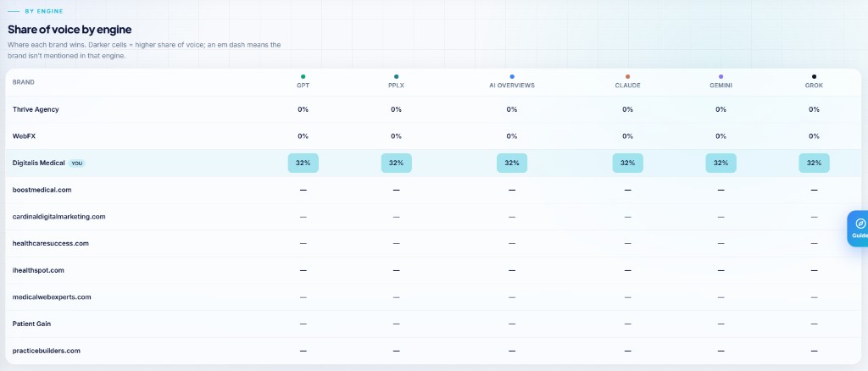Click the AI Overviews column header
This screenshot has height=371, width=868.
[x=511, y=86]
